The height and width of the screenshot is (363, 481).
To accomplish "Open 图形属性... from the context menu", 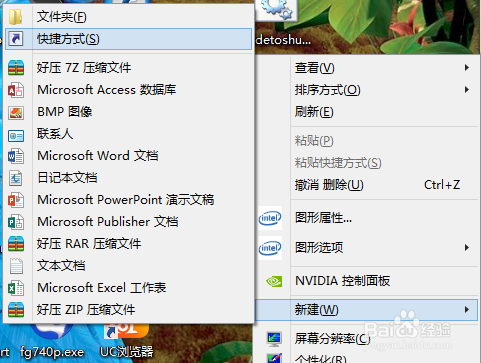I will (x=367, y=218).
